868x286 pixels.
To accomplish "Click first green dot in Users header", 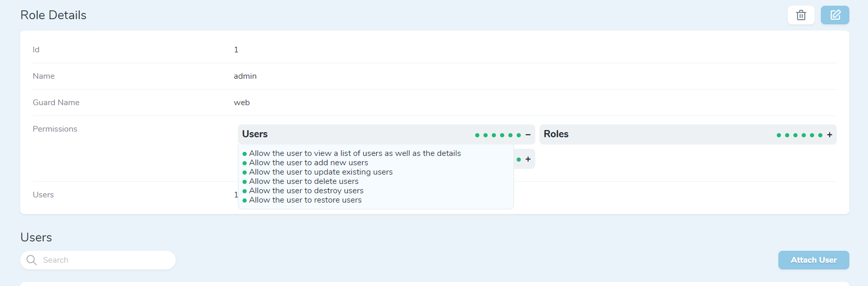I will point(477,135).
